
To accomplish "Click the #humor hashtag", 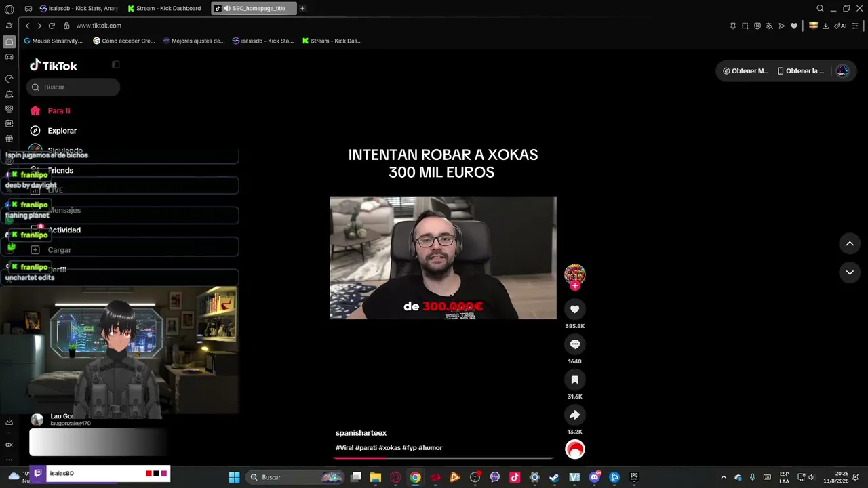I will click(x=430, y=448).
